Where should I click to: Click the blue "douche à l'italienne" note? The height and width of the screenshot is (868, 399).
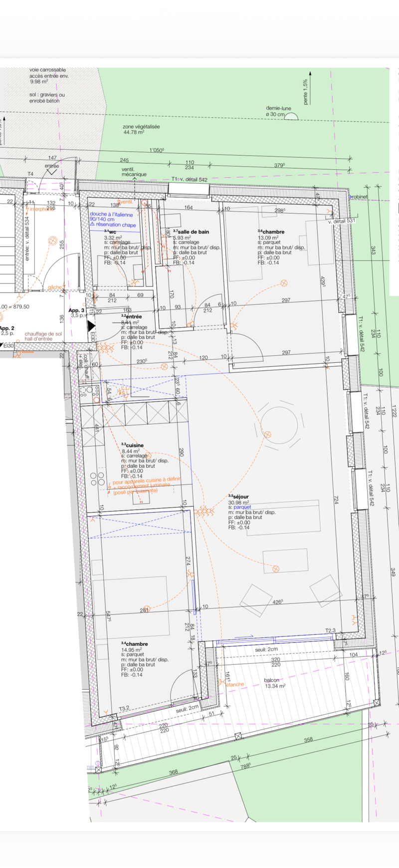(111, 214)
